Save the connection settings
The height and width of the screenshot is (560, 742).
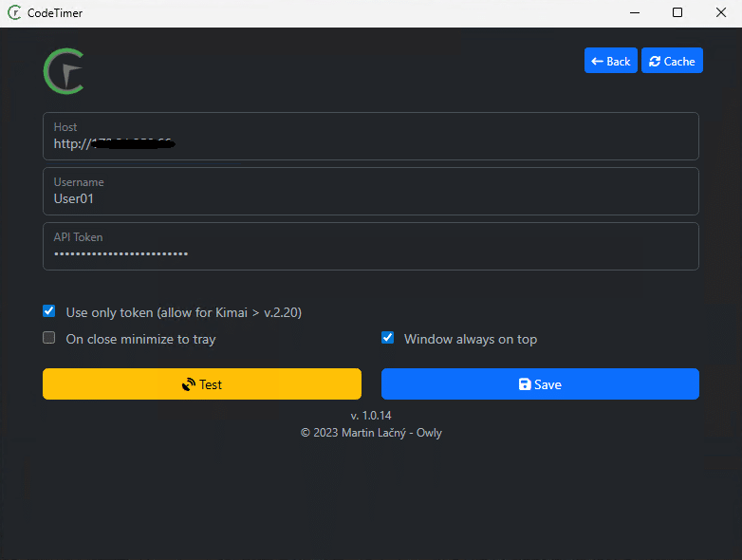540,384
